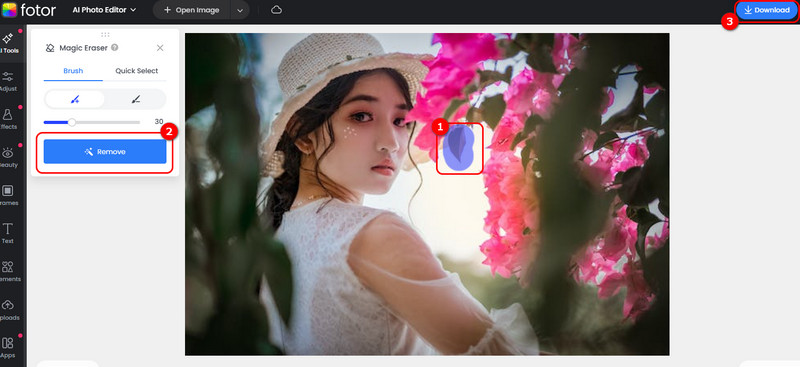Open the AI Tools sidebar panel
Image resolution: width=800 pixels, height=367 pixels.
coord(8,43)
